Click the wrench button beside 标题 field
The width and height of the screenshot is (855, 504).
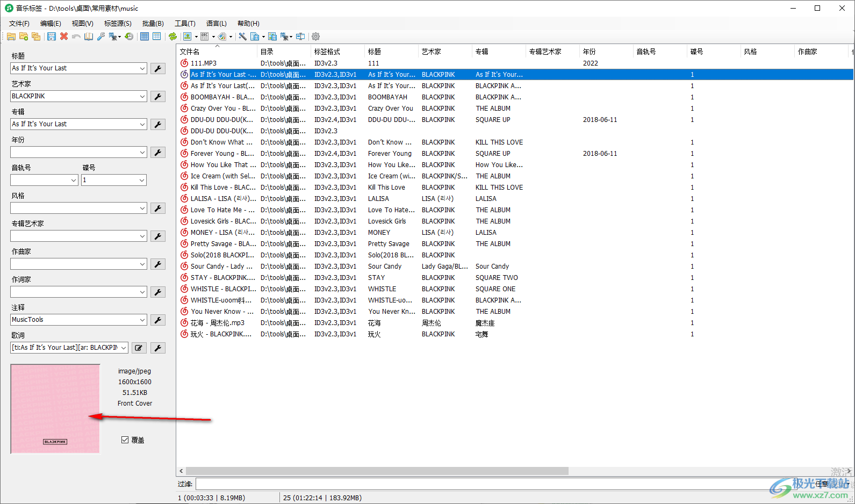tap(158, 68)
